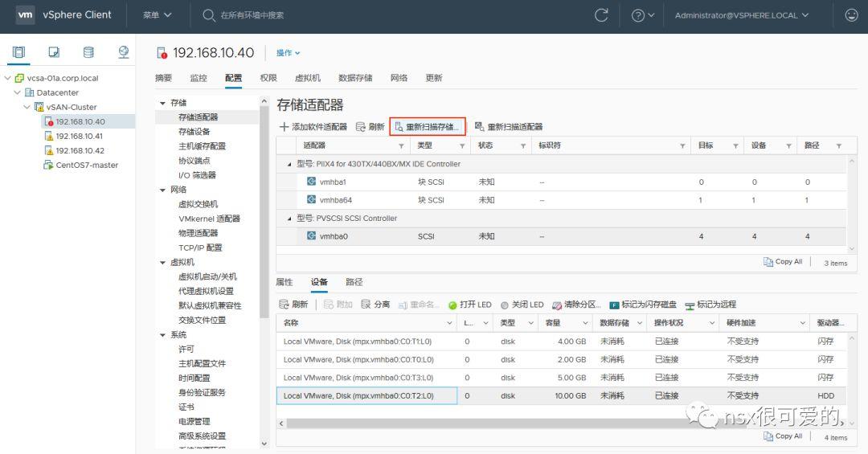Click 刷新 in the adapter toolbar
The width and height of the screenshot is (868, 454).
tap(370, 127)
